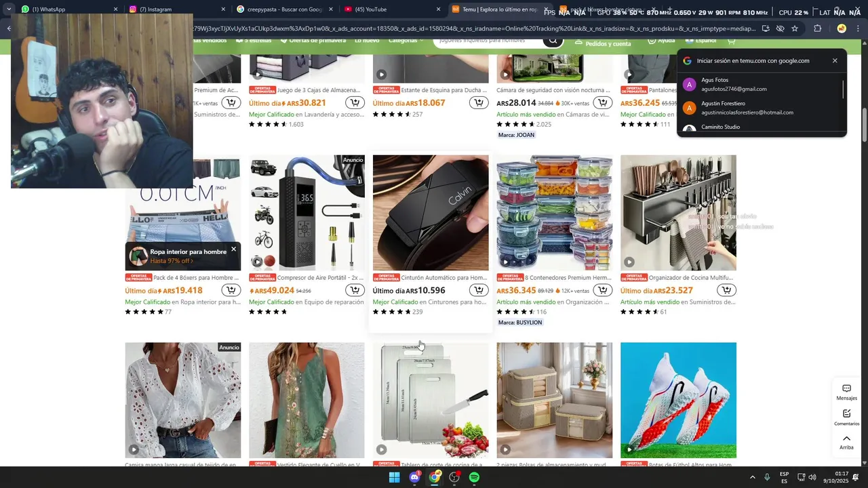This screenshot has height=488, width=868.
Task: Open Spotify from the taskbar
Action: point(474,477)
